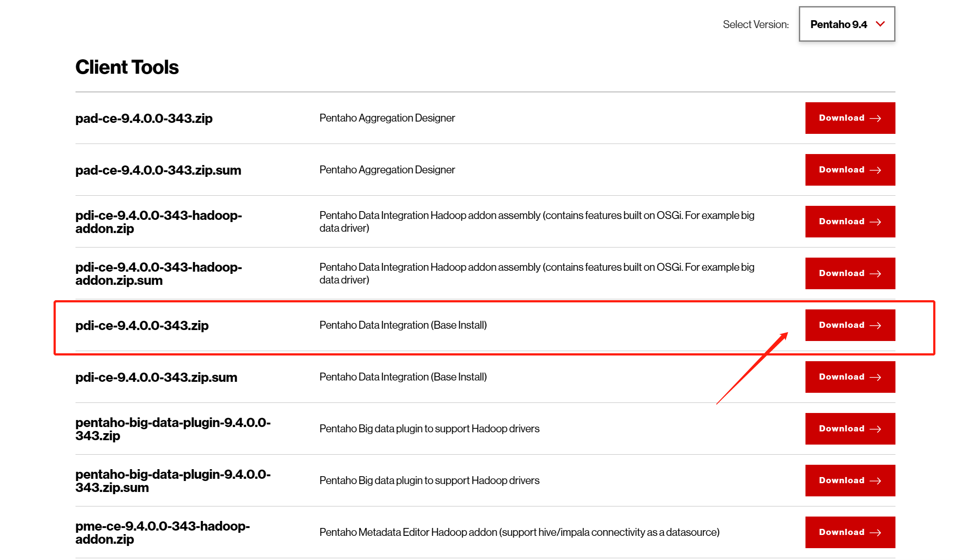The width and height of the screenshot is (967, 560).
Task: Click the pdi-ce-9.4.0.0-343.zip file name
Action: [x=142, y=326]
